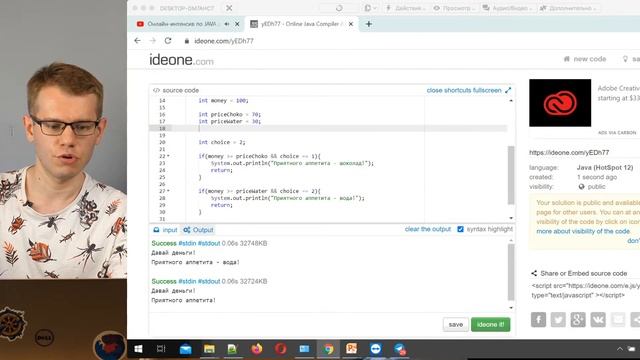Switch to Chrome in the taskbar
Screen dimensions: 640x360
(328, 349)
